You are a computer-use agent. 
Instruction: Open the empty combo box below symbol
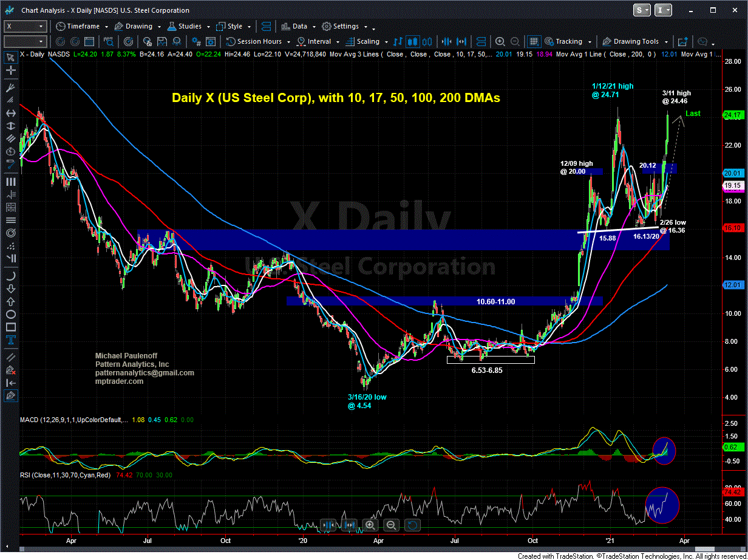tap(25, 41)
